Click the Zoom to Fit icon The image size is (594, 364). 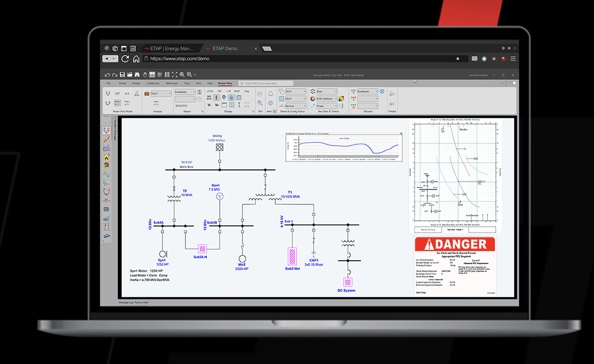pos(174,74)
